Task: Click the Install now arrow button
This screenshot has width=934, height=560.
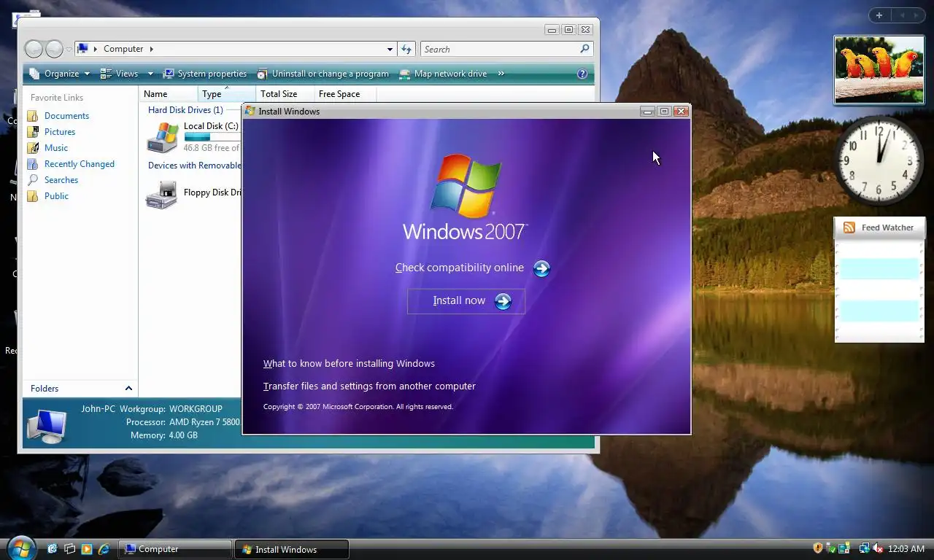Action: (x=503, y=301)
